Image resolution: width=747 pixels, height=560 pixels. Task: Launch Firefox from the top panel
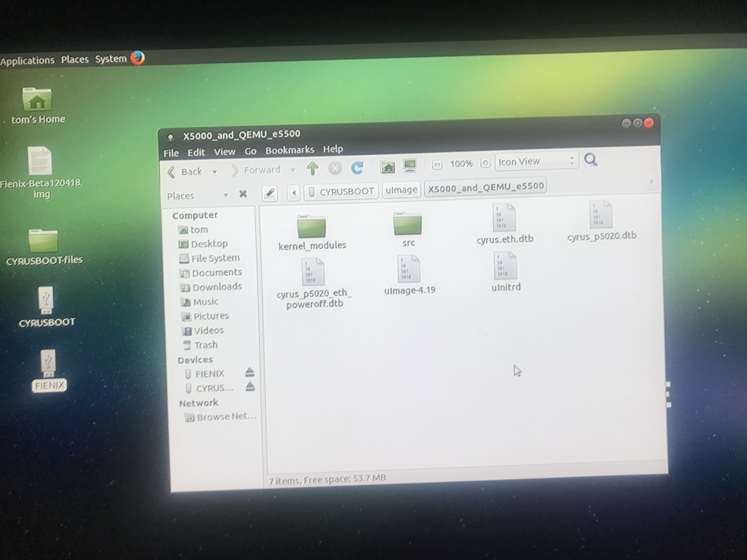tap(137, 58)
